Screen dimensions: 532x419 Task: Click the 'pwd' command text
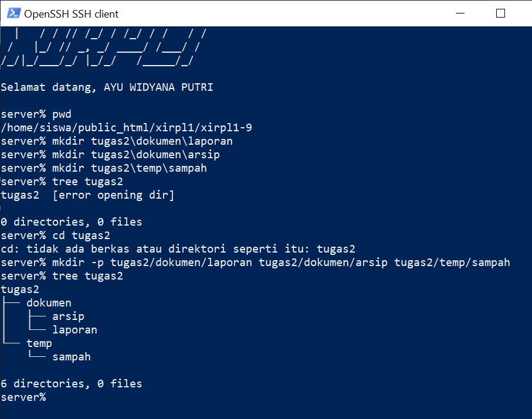[x=62, y=114]
